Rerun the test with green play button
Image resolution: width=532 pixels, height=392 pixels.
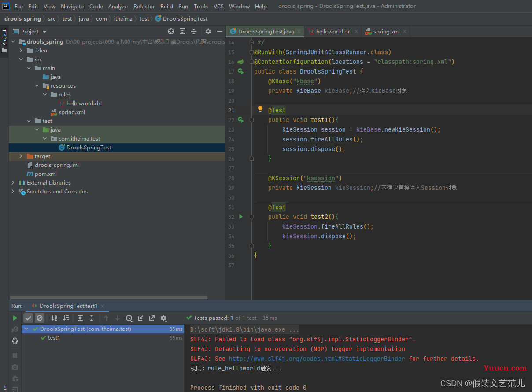[x=15, y=318]
